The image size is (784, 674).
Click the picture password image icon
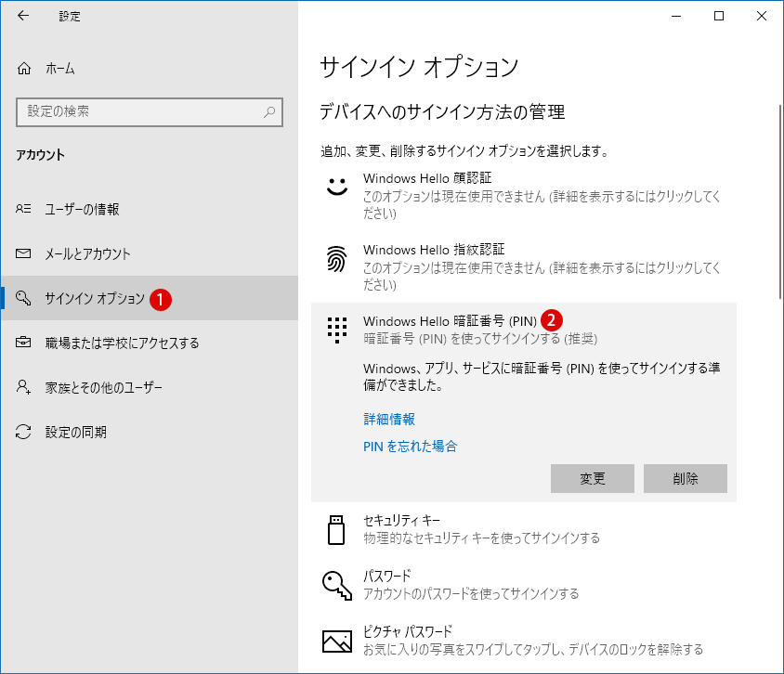click(337, 641)
